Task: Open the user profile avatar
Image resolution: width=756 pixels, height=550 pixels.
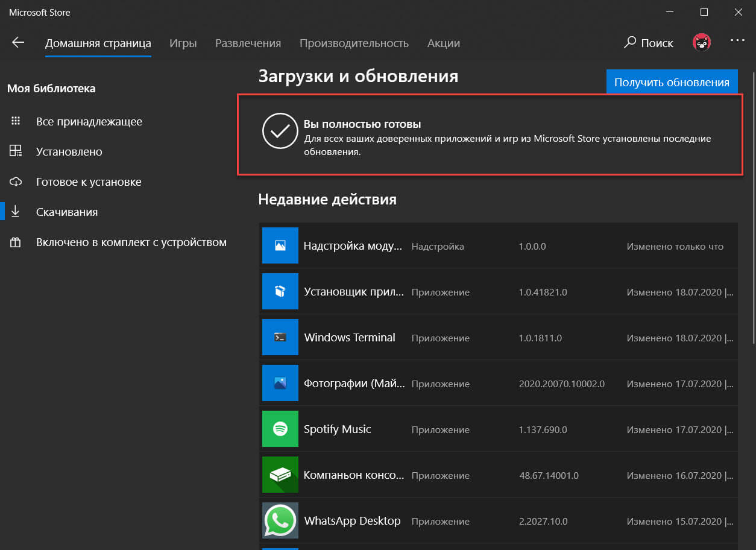Action: tap(701, 42)
